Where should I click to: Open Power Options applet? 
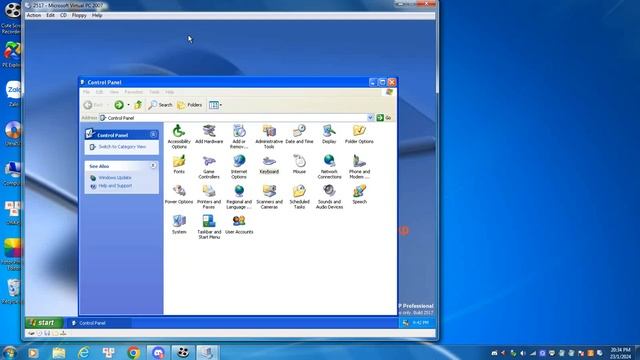pos(179,194)
